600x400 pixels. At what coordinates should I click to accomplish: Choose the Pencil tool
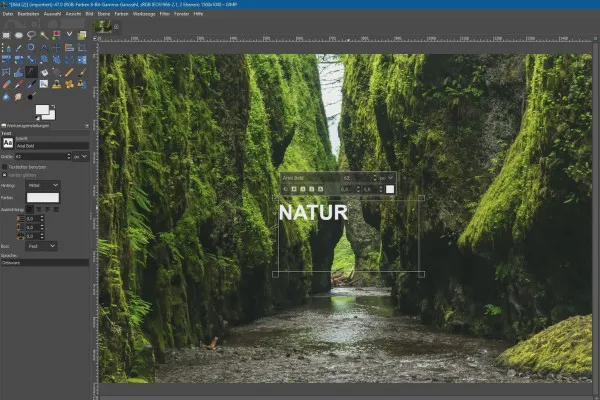pyautogui.click(x=69, y=72)
